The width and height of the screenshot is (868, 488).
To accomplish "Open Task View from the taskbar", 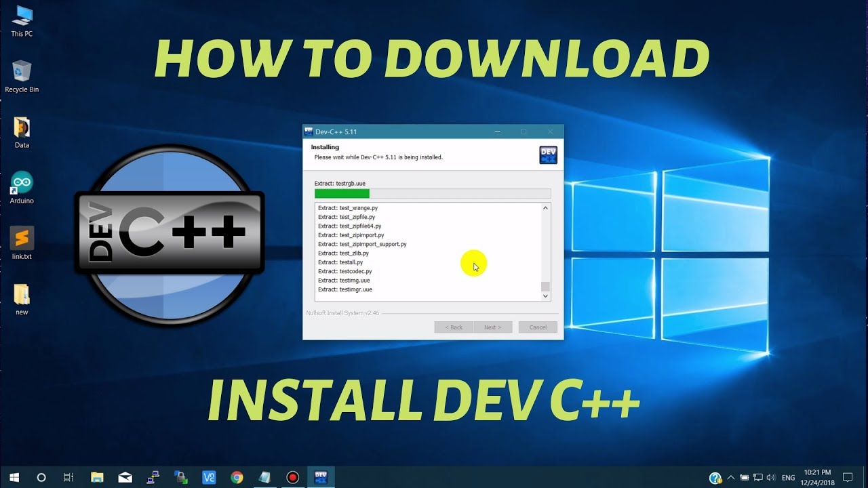I will click(68, 477).
